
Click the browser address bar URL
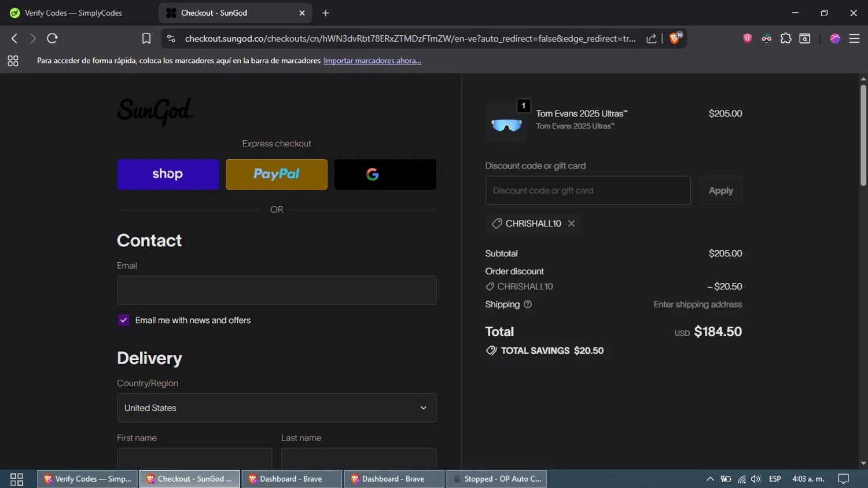coord(410,38)
